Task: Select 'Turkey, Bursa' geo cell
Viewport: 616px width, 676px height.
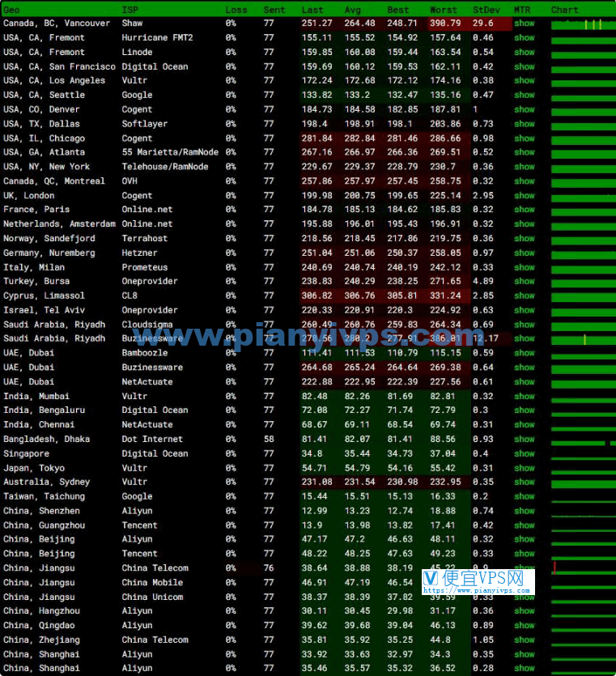Action: [x=36, y=281]
